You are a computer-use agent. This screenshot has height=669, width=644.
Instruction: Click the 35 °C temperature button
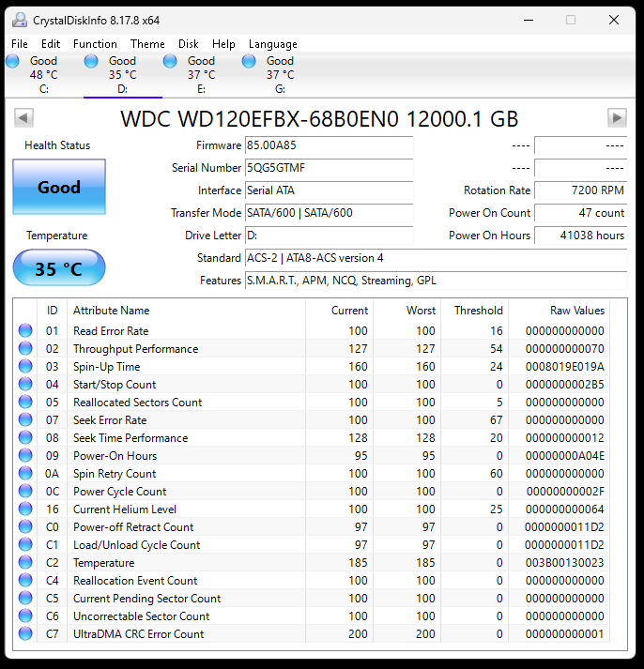coord(59,268)
